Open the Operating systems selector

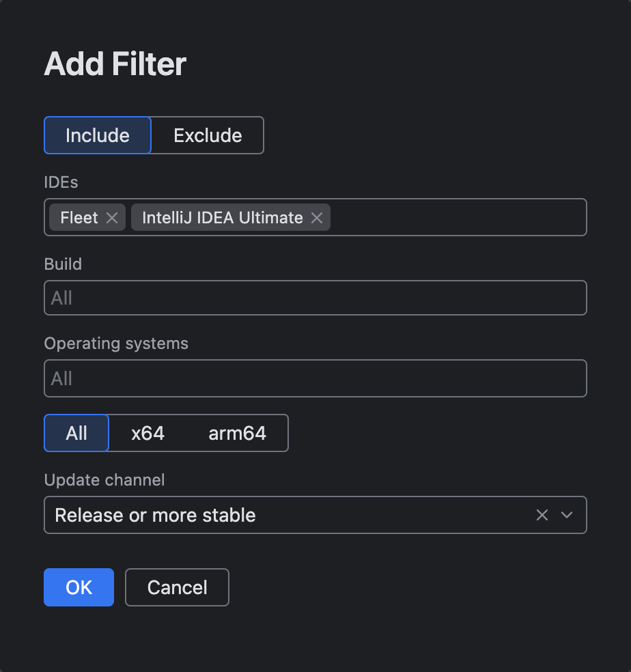pos(315,378)
